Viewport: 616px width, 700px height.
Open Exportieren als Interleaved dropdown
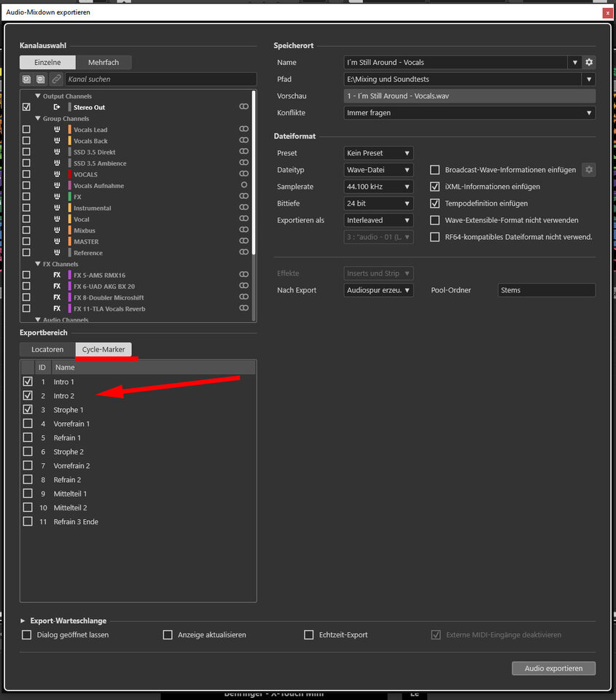click(x=378, y=220)
